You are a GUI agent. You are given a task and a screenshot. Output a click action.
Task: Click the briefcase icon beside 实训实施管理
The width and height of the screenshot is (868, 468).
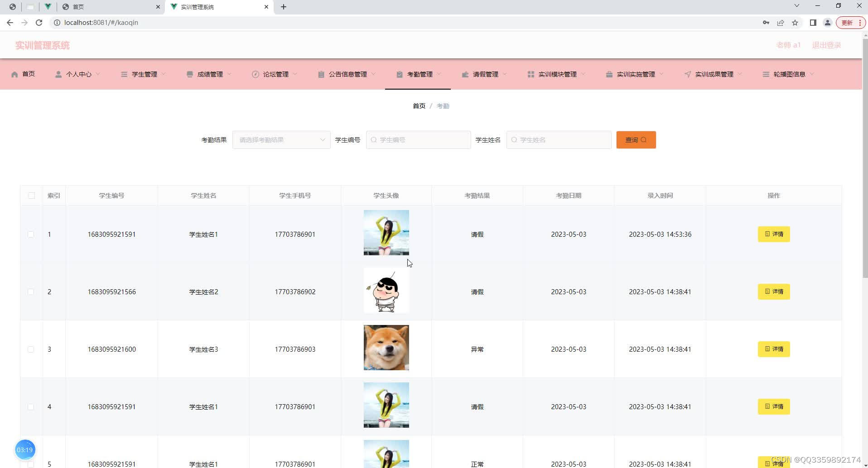(x=609, y=74)
